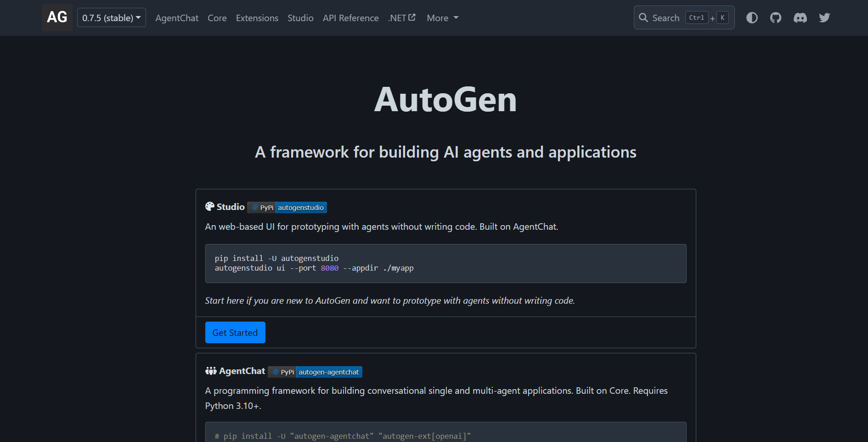
Task: Click the AutoGen main title
Action: (445, 99)
